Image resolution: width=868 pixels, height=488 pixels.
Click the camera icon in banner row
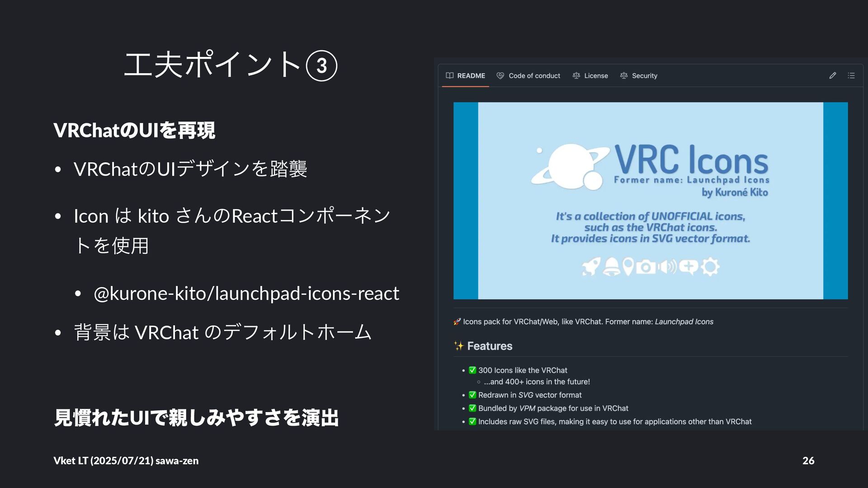[646, 267]
